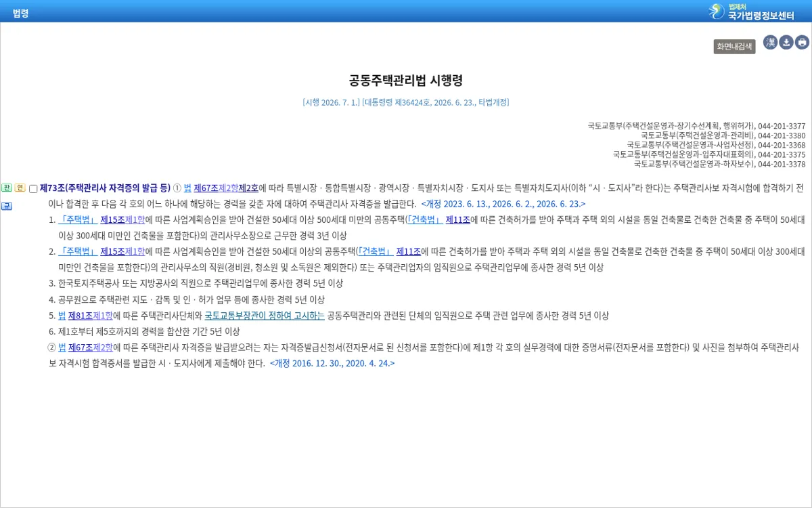
Task: Open 제81조 link in item 5
Action: click(x=81, y=315)
